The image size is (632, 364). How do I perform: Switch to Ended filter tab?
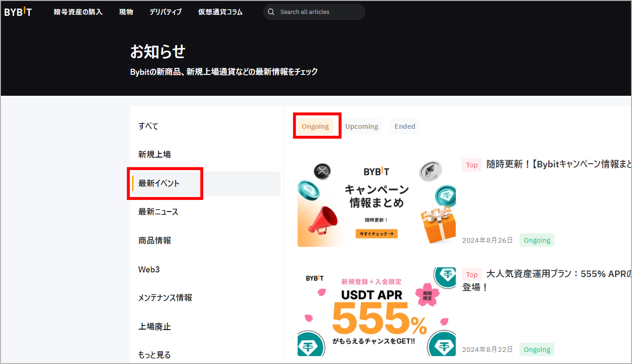point(405,126)
